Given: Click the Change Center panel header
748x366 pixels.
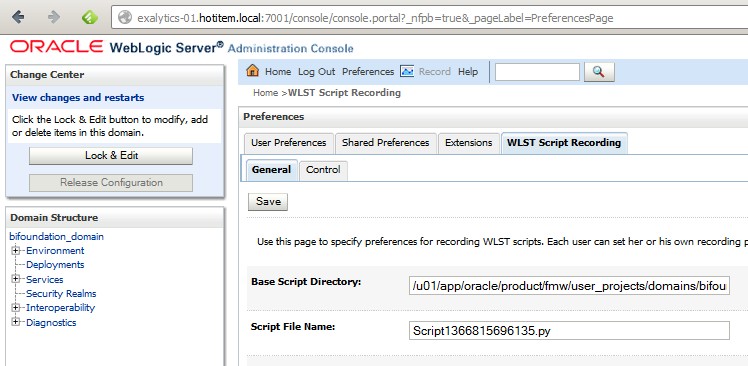Looking at the screenshot, I should 114,75.
